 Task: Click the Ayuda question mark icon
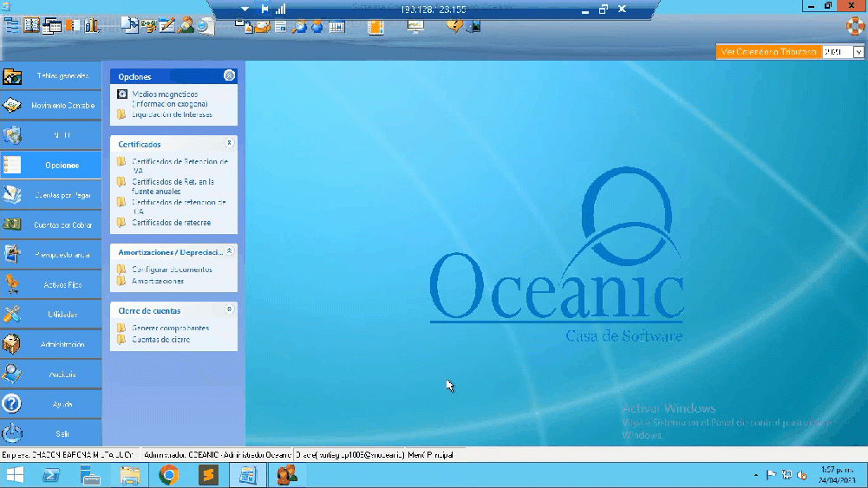pyautogui.click(x=12, y=404)
